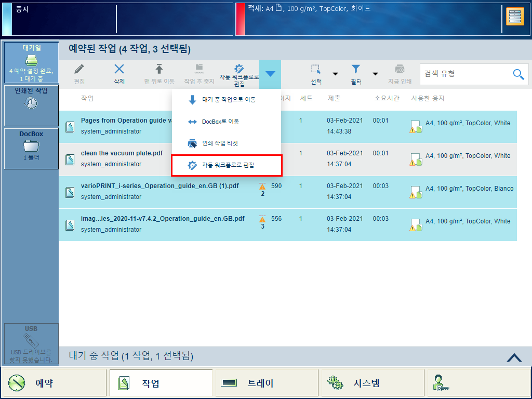Choose Move to DocBox (DocBox로 이동) menu item
The image size is (532, 399).
tap(227, 122)
